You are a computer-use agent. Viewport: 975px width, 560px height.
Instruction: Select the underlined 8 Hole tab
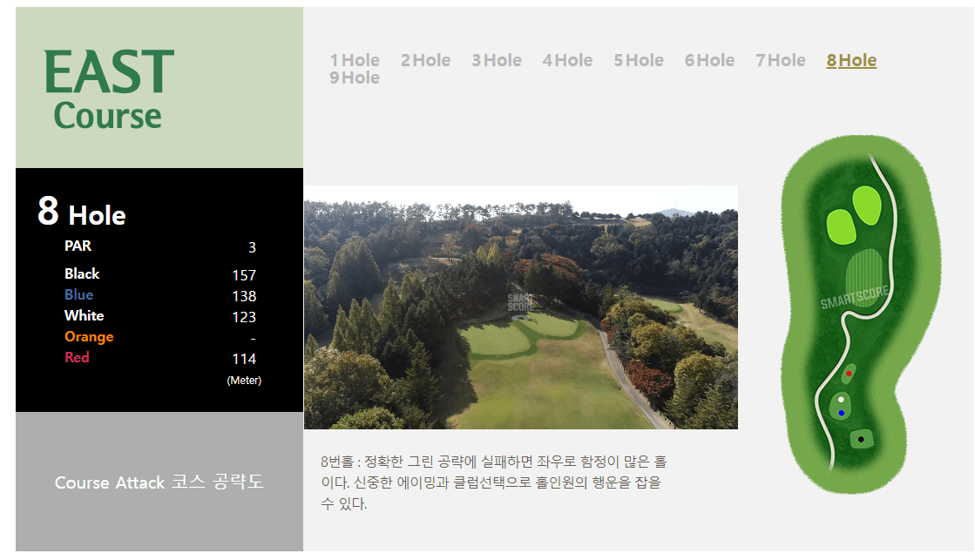tap(850, 60)
